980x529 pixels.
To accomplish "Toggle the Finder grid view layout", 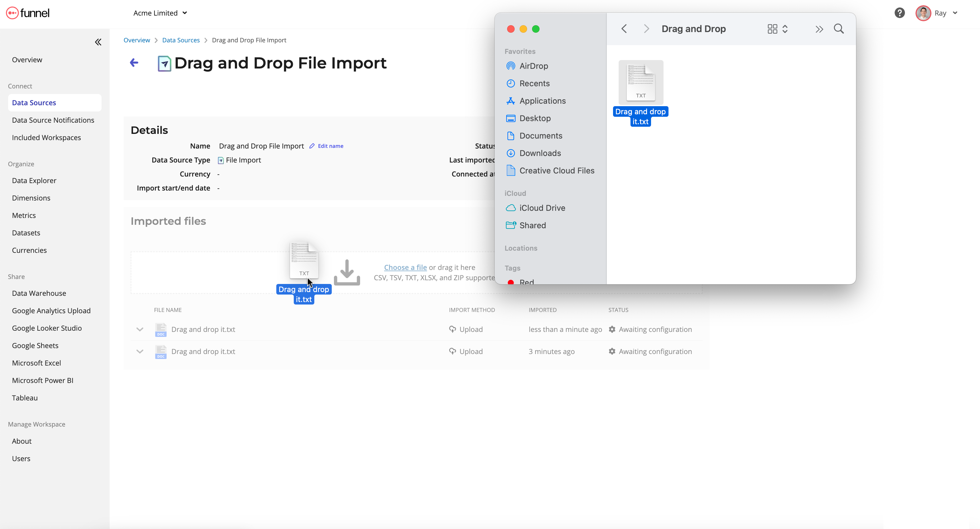I will pyautogui.click(x=773, y=29).
